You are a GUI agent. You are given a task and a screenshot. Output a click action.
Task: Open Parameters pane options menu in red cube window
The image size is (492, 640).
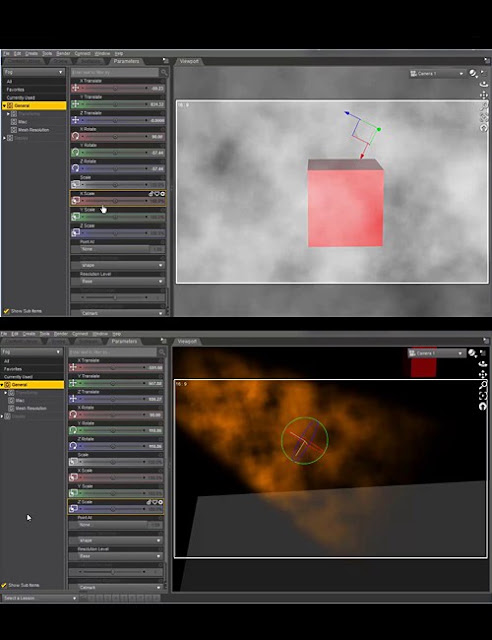coord(165,61)
